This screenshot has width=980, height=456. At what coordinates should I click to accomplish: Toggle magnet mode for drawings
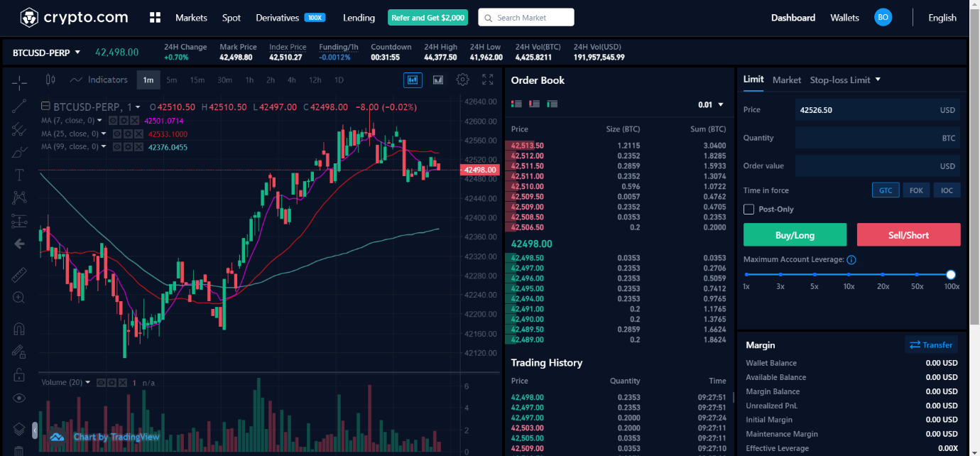[x=19, y=329]
